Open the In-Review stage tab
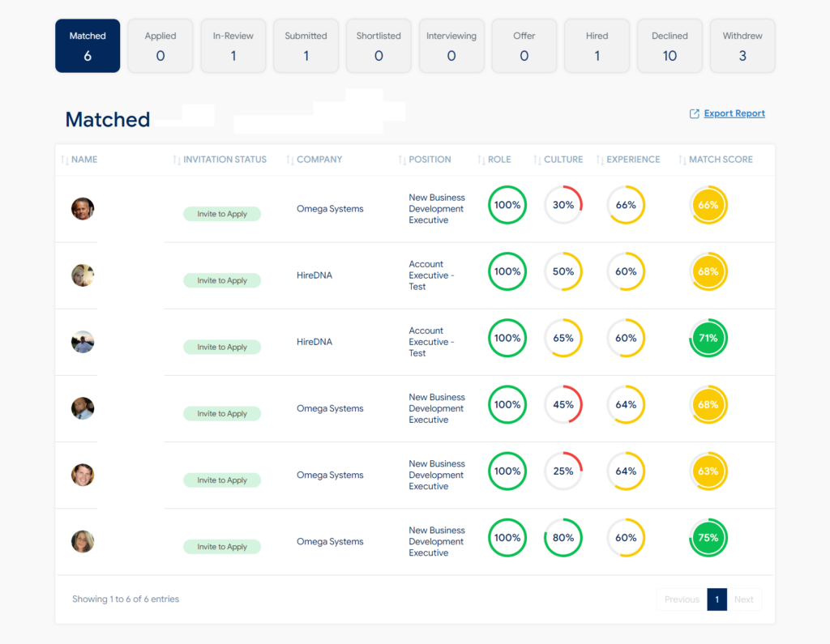 [x=233, y=45]
